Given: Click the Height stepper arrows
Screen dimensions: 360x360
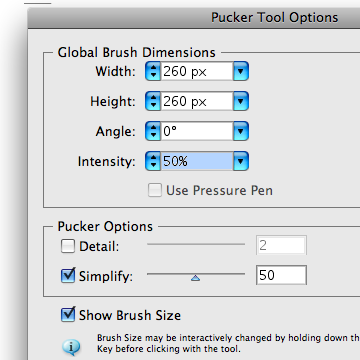Looking at the screenshot, I should pos(153,101).
